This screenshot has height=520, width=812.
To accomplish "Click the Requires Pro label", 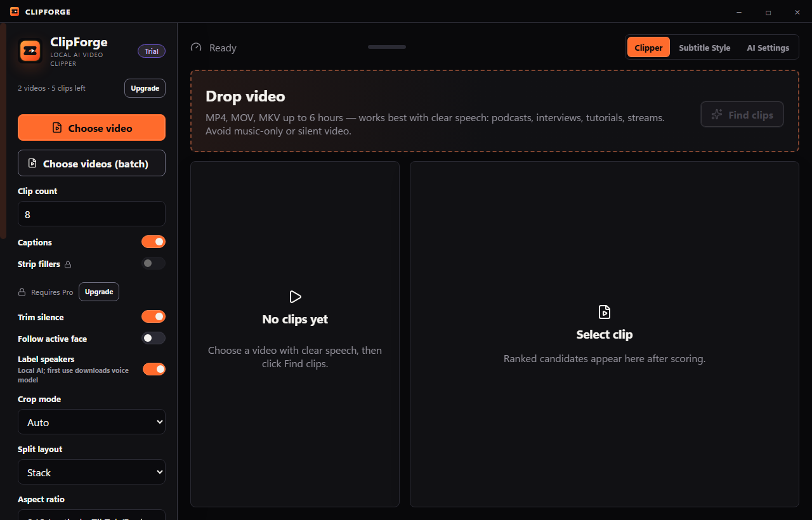I will tap(52, 292).
